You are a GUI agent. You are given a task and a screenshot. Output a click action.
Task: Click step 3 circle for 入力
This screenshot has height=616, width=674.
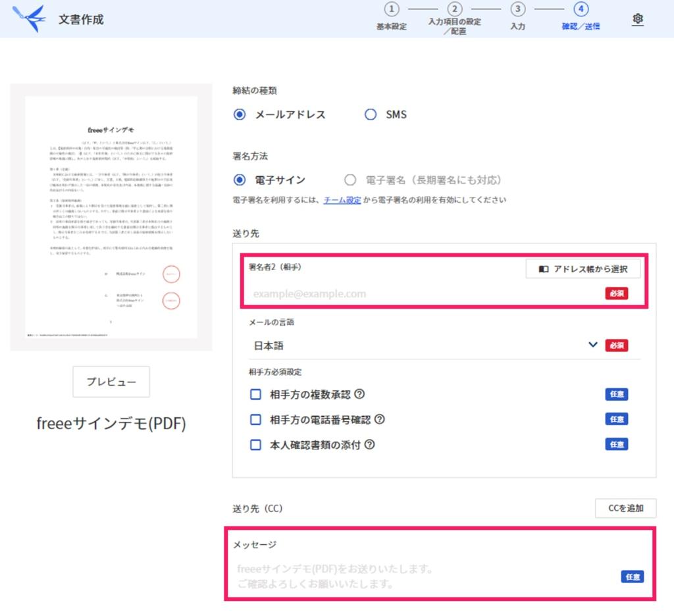[517, 9]
